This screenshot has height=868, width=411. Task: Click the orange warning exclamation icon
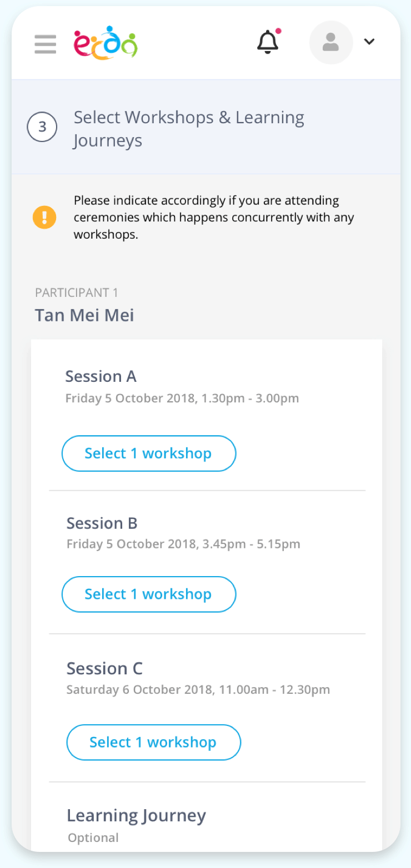[x=44, y=217]
